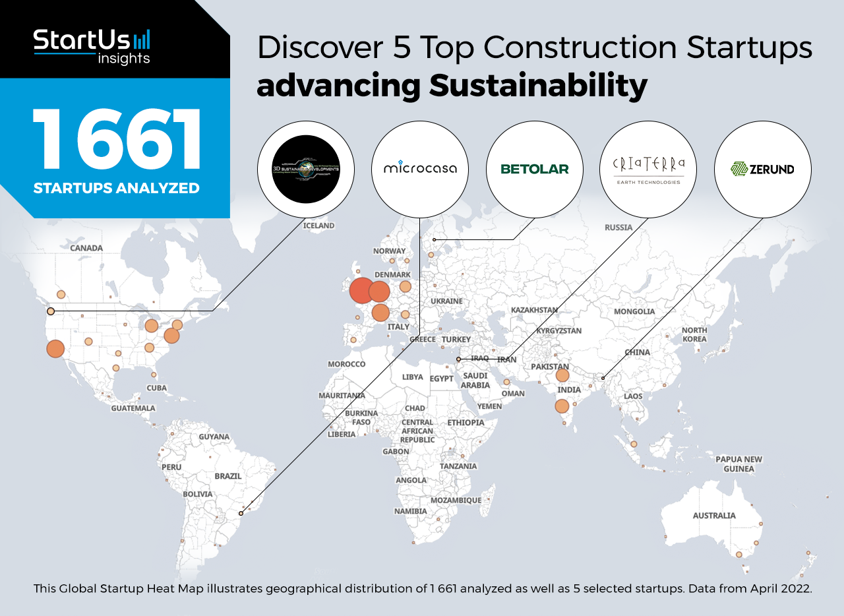Image resolution: width=844 pixels, height=616 pixels.
Task: Click the BRAZIL country label
Action: point(228,476)
